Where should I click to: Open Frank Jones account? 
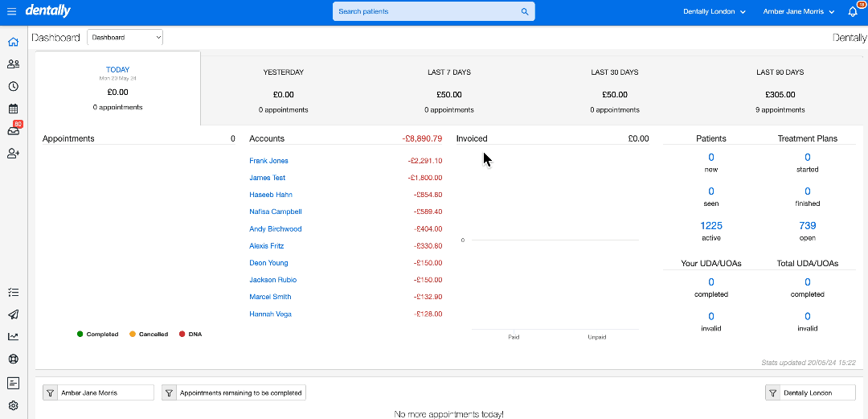268,161
